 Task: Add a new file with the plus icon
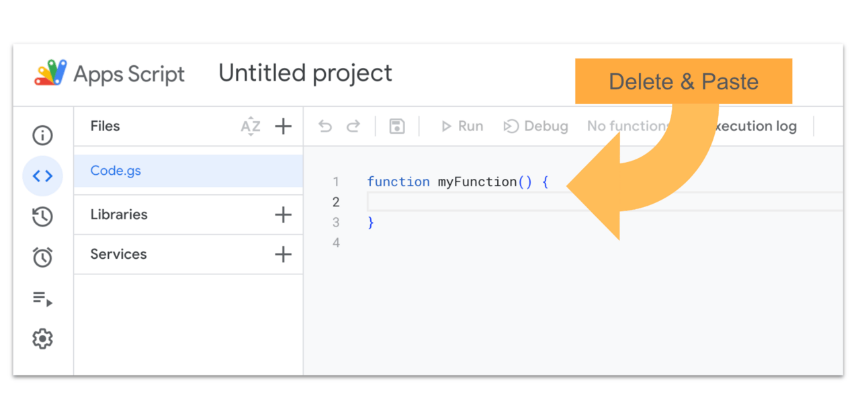(284, 126)
